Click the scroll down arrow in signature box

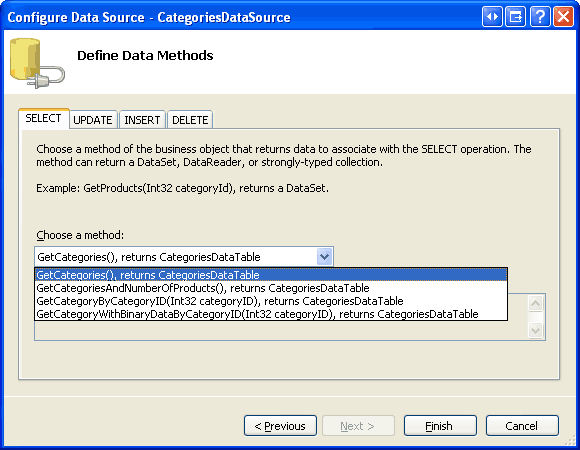coord(536,330)
